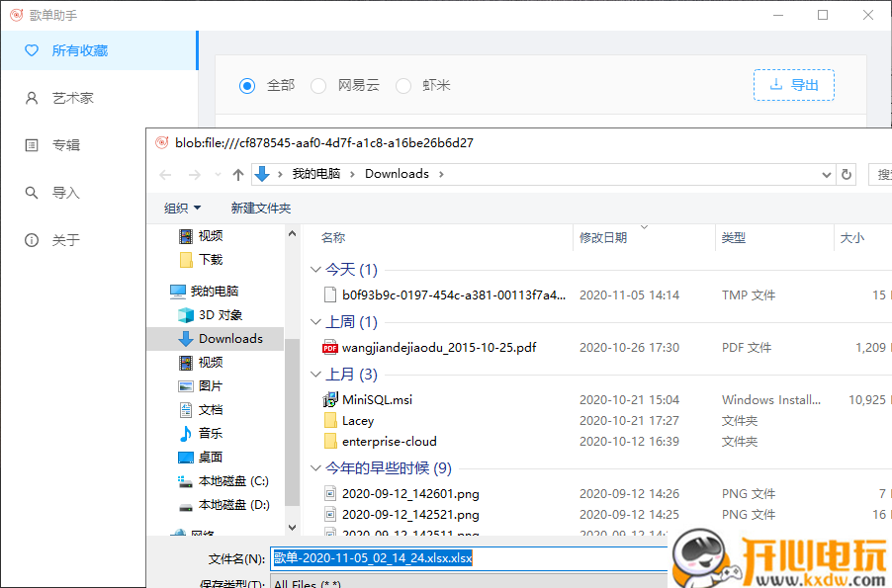Select the 网易云 radio option
Viewport: 892px width, 588px height.
point(318,86)
